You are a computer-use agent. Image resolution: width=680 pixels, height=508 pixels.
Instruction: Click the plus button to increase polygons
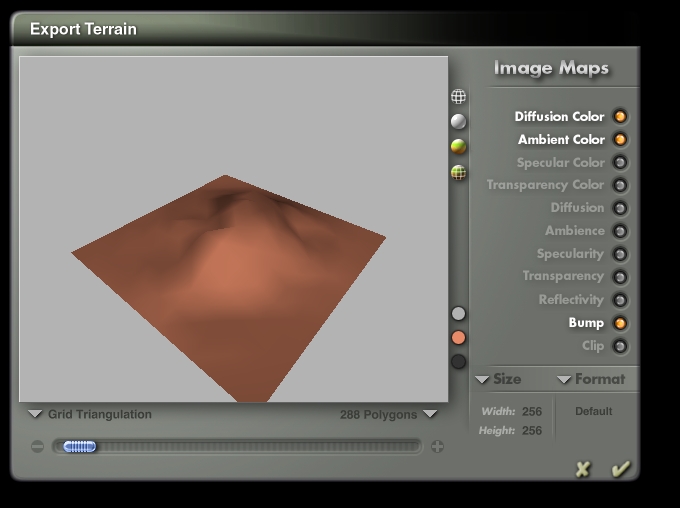tap(437, 446)
